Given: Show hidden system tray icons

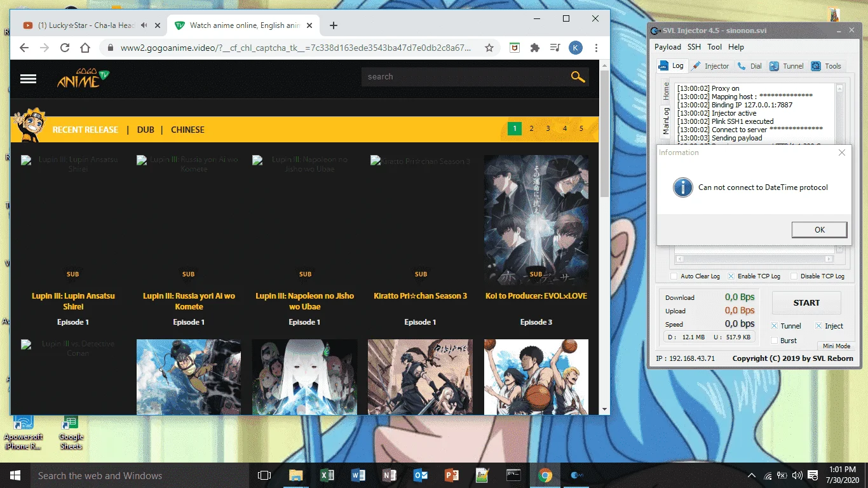Looking at the screenshot, I should tap(752, 475).
